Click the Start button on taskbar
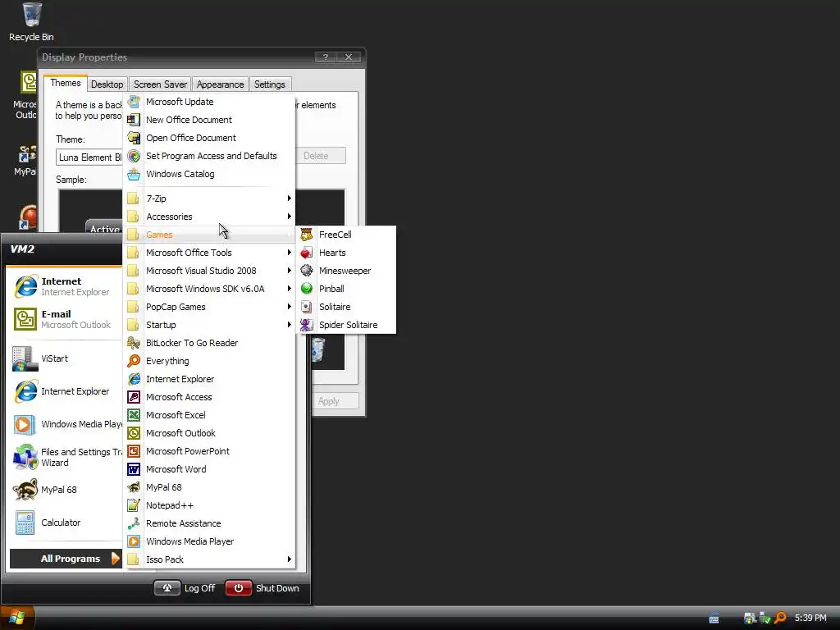840x630 pixels. pyautogui.click(x=18, y=618)
